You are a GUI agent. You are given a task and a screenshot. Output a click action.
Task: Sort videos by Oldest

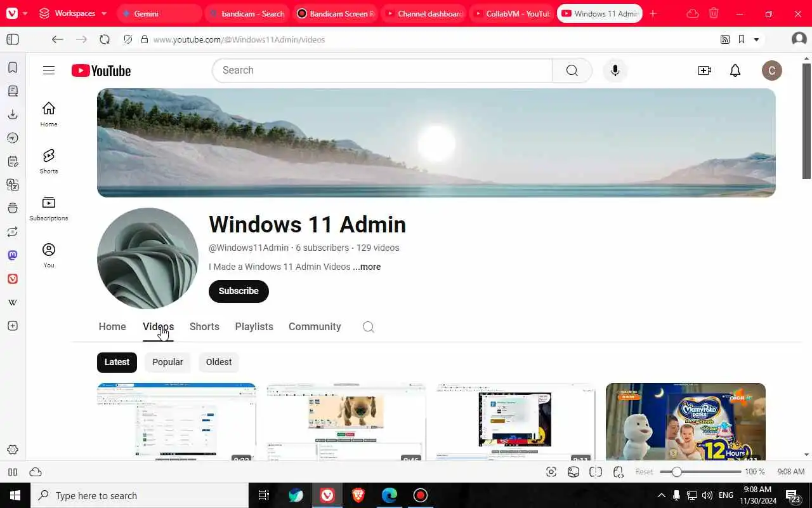coord(219,362)
